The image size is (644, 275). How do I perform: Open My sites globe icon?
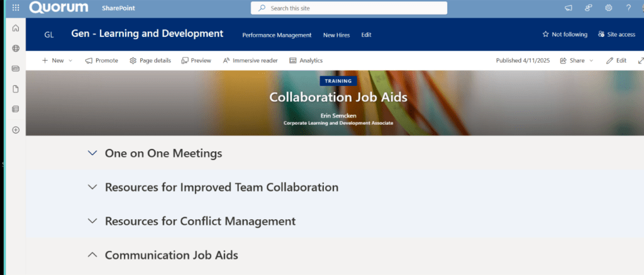pos(16,48)
